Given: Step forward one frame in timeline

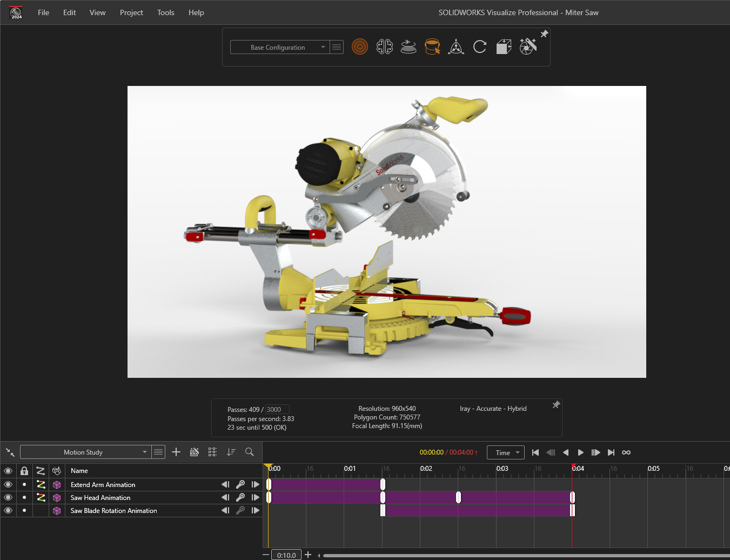Looking at the screenshot, I should click(596, 452).
